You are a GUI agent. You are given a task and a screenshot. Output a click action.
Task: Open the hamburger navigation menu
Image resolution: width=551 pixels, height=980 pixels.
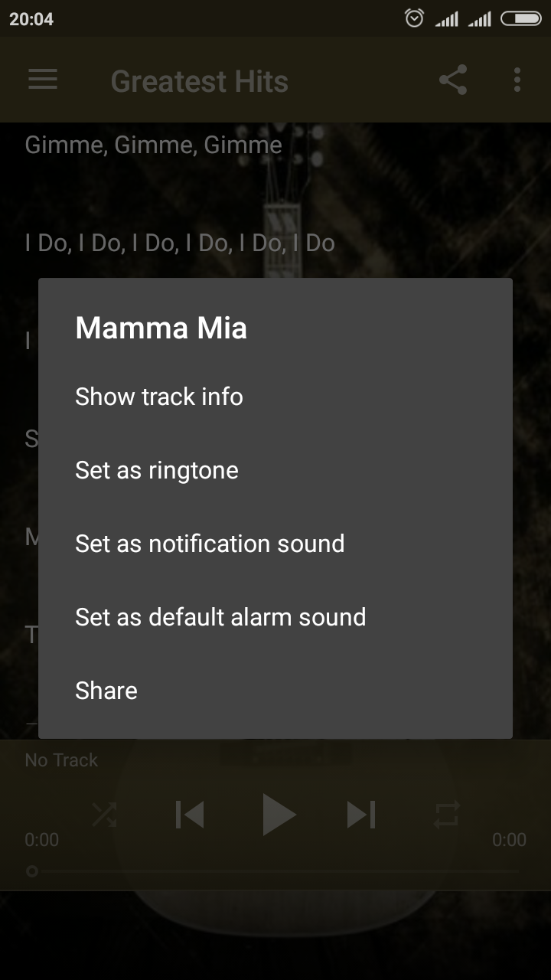click(x=43, y=80)
